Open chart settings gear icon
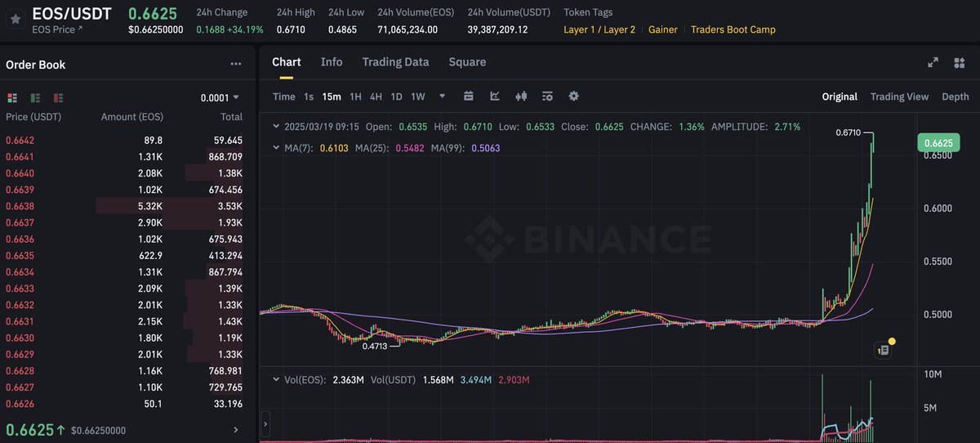This screenshot has width=980, height=443. click(x=573, y=96)
